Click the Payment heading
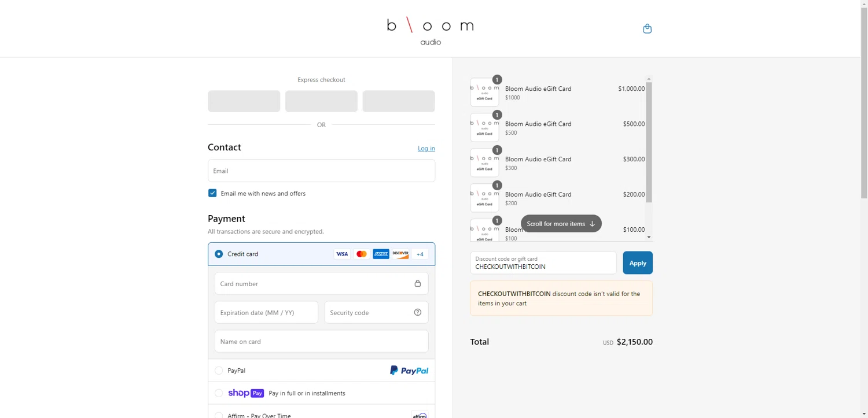The width and height of the screenshot is (868, 418). tap(226, 219)
